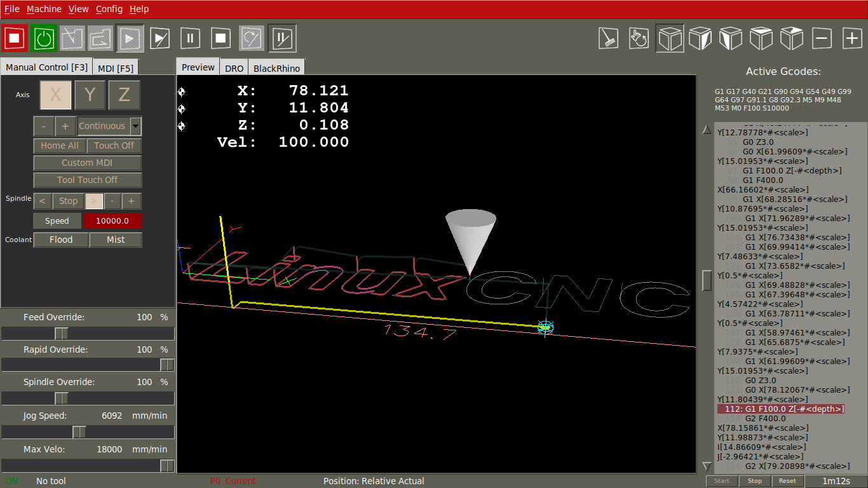
Task: Select cube view with folded top corner
Action: coord(792,39)
